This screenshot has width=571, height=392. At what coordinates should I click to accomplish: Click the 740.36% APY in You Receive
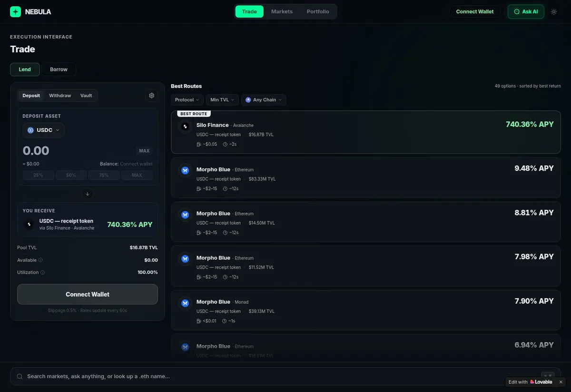[130, 225]
